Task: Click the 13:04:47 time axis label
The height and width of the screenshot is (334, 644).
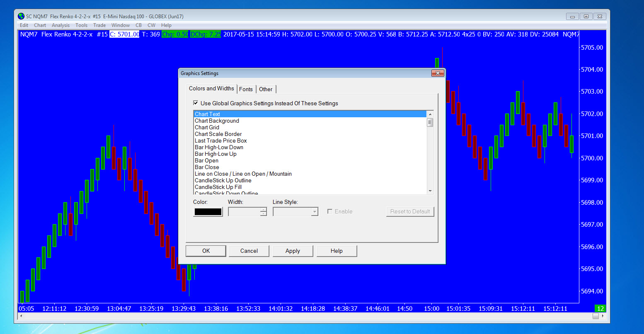Action: pyautogui.click(x=119, y=309)
